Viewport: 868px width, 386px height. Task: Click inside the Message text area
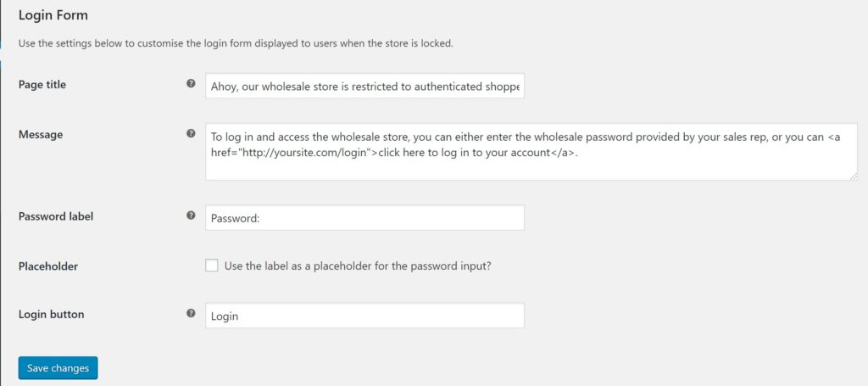532,152
